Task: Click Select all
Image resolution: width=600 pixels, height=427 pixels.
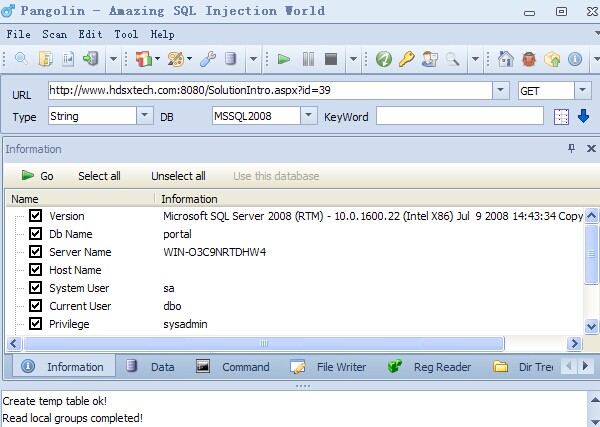Action: pyautogui.click(x=99, y=176)
